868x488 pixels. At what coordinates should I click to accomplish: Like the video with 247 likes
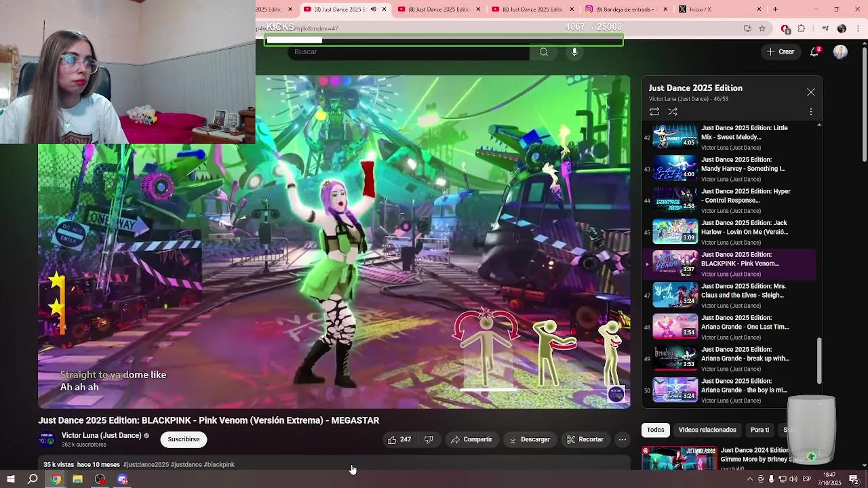[399, 439]
